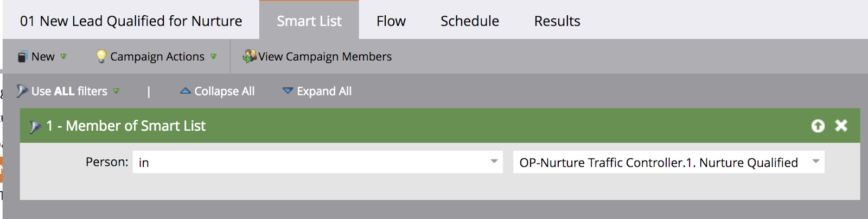
Task: Select the 01 New Lead Qualified for Nurture tab
Action: tap(131, 21)
